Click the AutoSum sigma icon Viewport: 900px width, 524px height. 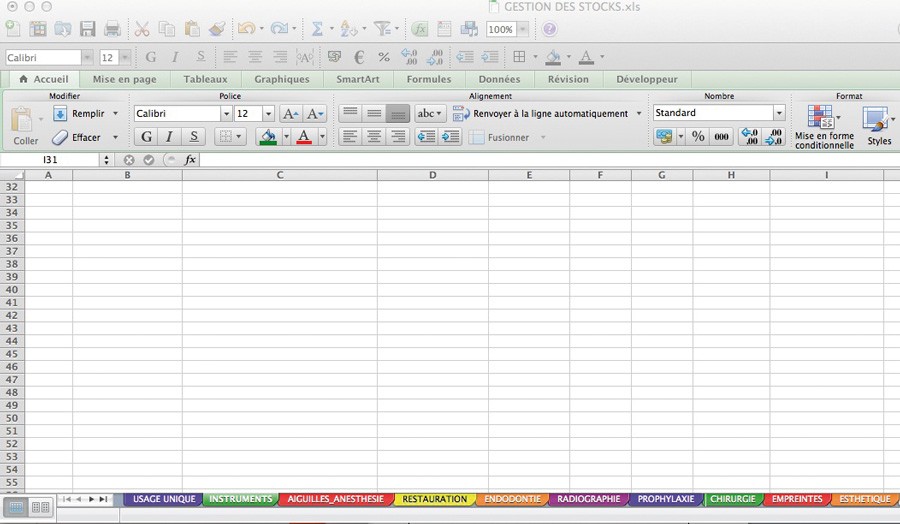coord(317,29)
